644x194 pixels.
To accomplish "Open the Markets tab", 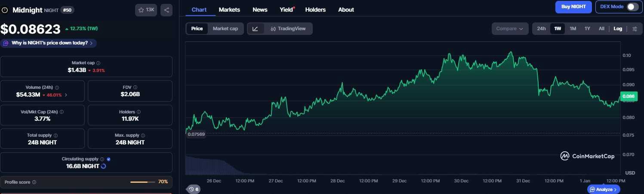I will point(229,9).
